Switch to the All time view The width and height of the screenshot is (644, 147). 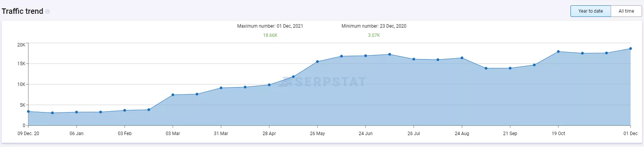(x=626, y=11)
